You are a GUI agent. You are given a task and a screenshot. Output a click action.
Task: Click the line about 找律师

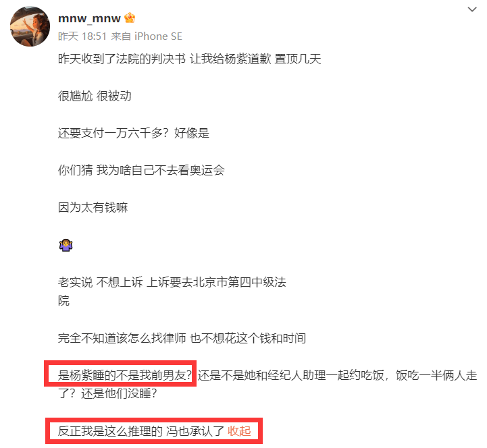pyautogui.click(x=182, y=338)
